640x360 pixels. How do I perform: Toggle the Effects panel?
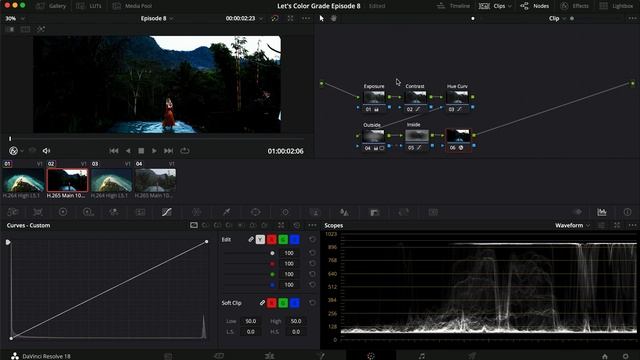[574, 6]
